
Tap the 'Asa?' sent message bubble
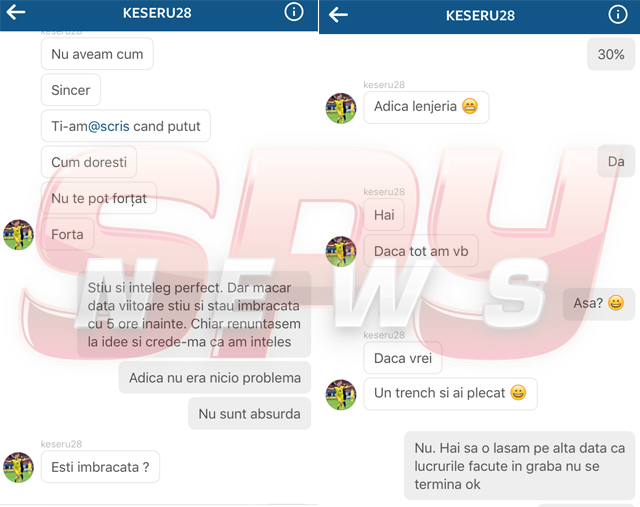(x=599, y=304)
